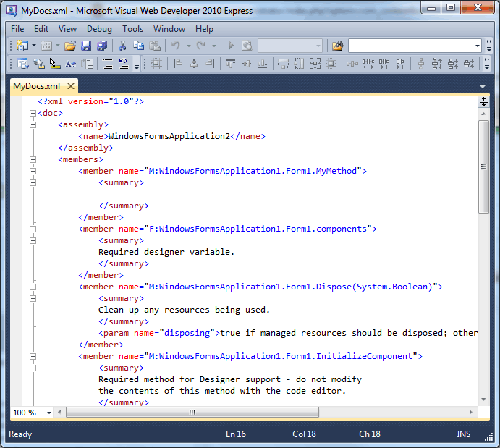Close the MyDocs.xml tab

click(x=71, y=86)
